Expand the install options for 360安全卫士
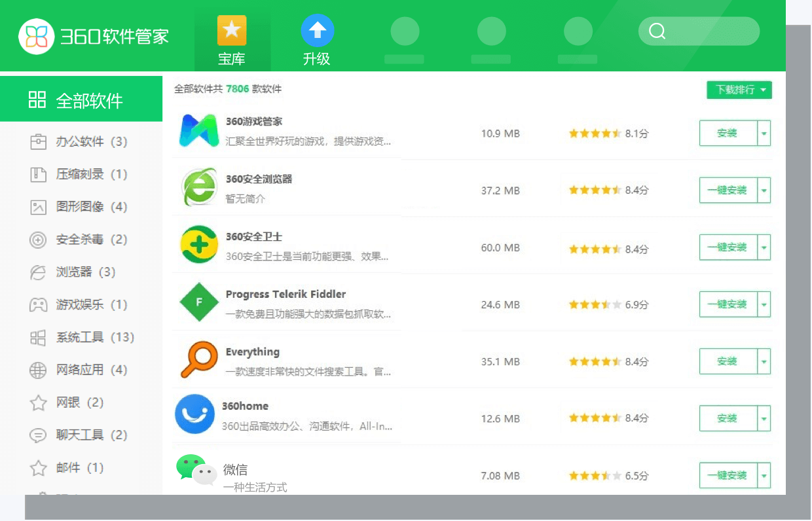Image resolution: width=812 pixels, height=521 pixels. point(764,247)
